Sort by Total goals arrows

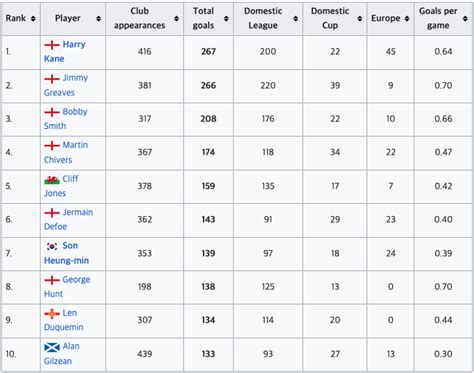click(226, 19)
